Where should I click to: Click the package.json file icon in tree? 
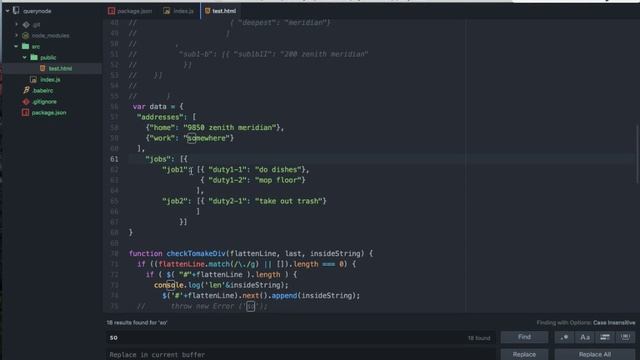(25, 112)
